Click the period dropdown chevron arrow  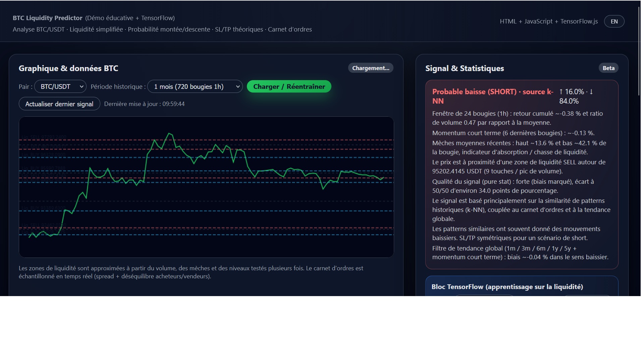[x=238, y=87]
